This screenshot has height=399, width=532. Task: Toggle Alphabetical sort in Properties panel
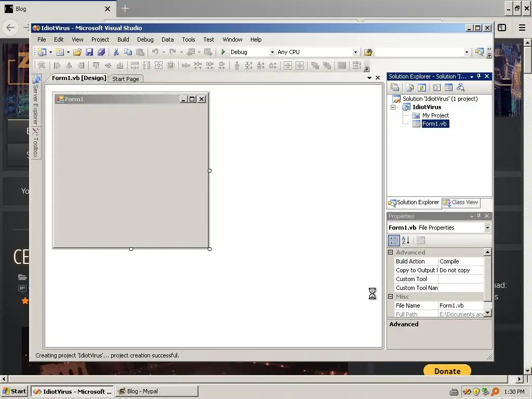click(405, 241)
